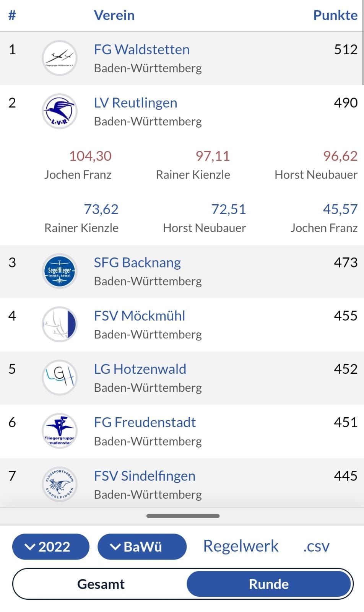
Task: Sort by the Verein column header
Action: tap(114, 15)
